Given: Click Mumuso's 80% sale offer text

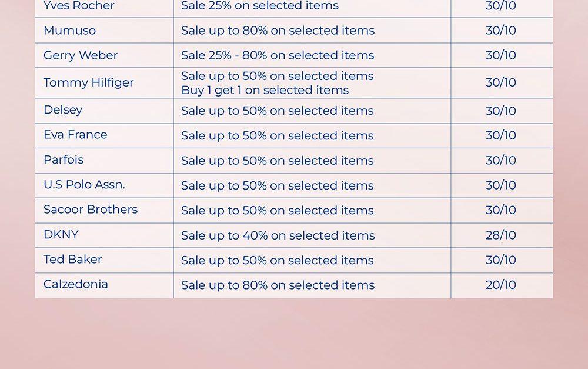Looking at the screenshot, I should point(278,31).
